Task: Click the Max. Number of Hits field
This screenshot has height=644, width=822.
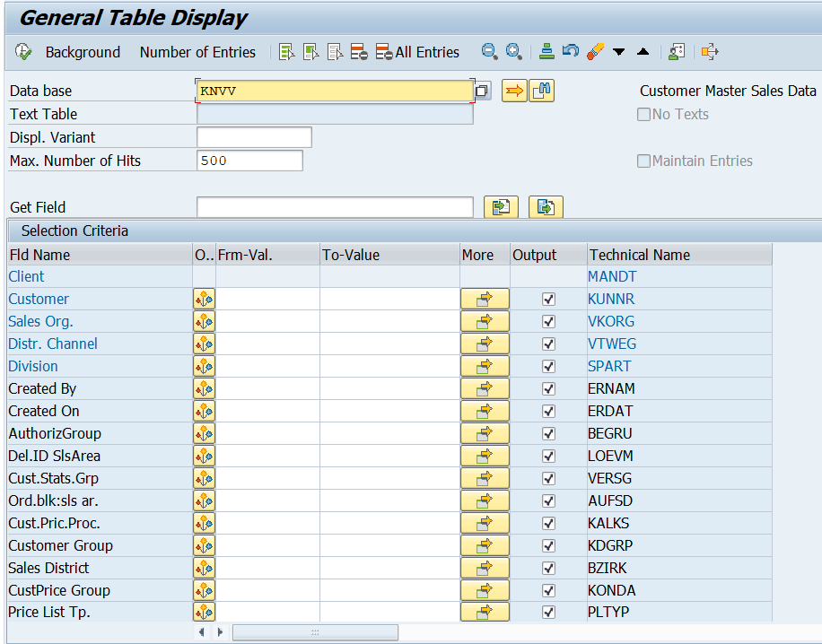Action: [249, 161]
